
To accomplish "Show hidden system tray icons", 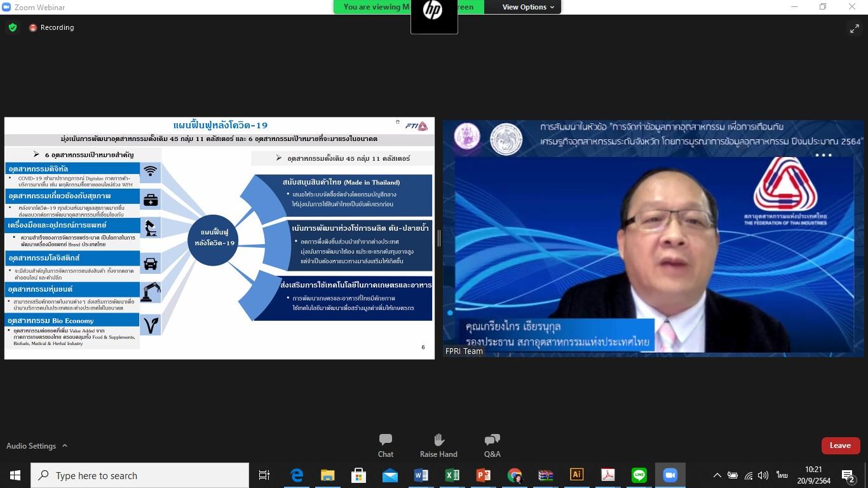I will (x=717, y=475).
